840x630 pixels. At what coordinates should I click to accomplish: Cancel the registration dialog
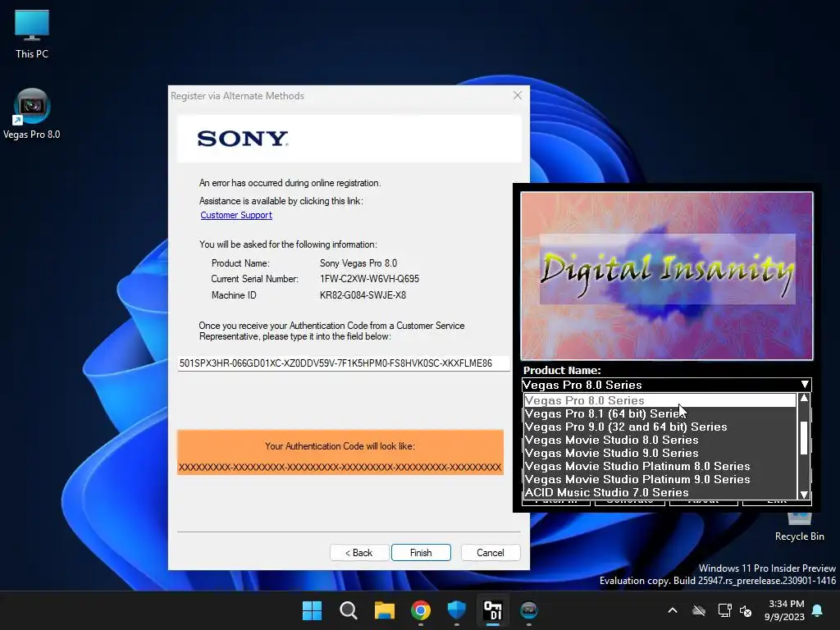491,552
